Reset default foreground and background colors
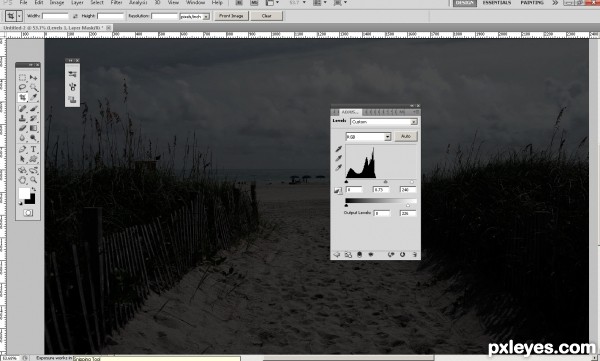Viewport: 600px width, 361px height. pyautogui.click(x=20, y=203)
